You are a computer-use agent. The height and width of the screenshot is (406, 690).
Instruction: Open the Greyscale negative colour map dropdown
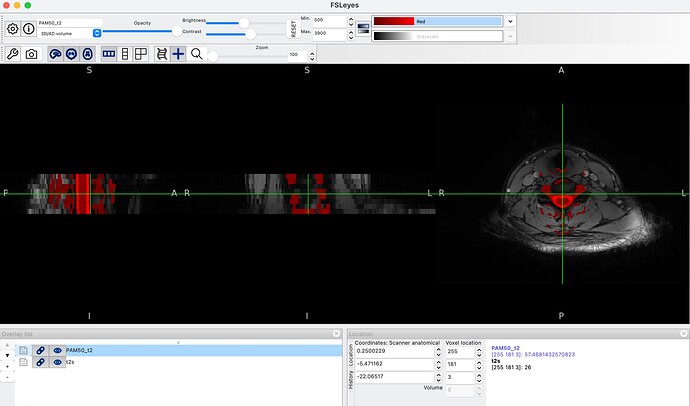(x=510, y=36)
